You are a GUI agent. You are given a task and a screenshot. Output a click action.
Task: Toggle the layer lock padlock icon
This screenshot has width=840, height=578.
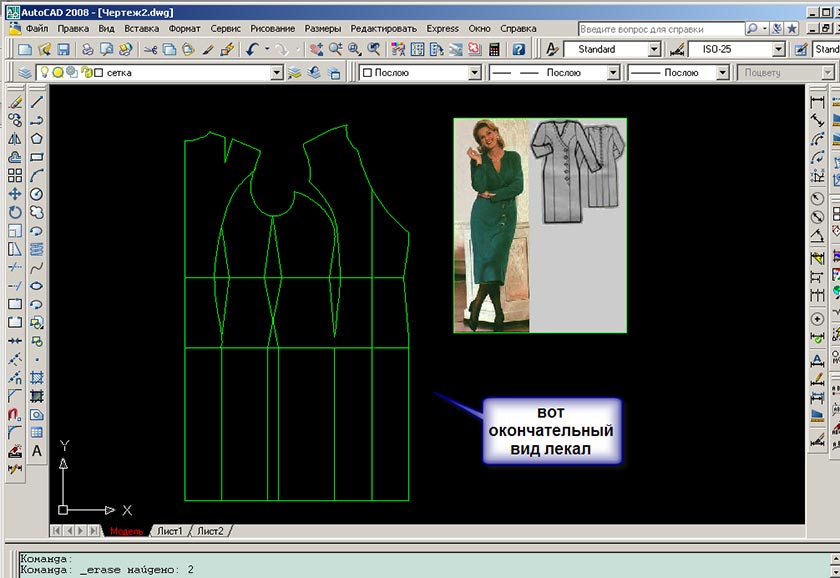click(x=86, y=73)
